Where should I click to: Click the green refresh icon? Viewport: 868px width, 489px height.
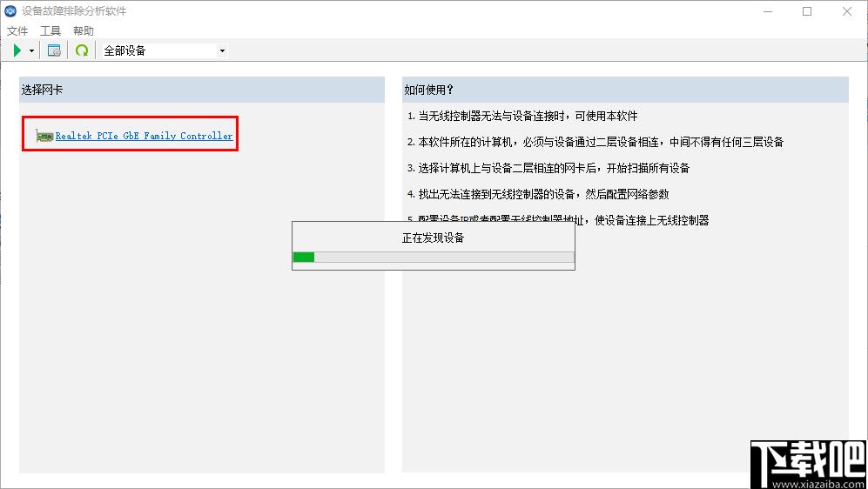pos(81,50)
